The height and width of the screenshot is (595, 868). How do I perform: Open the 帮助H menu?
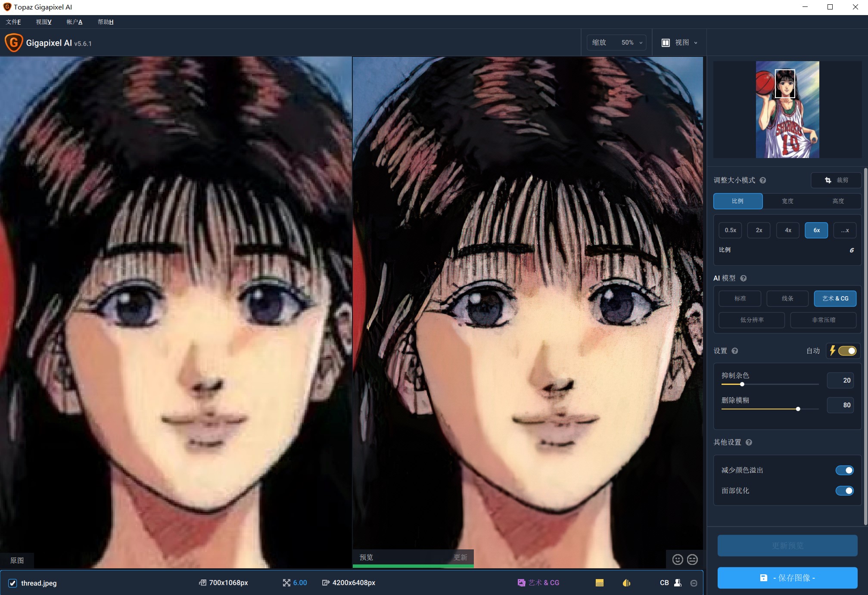106,22
